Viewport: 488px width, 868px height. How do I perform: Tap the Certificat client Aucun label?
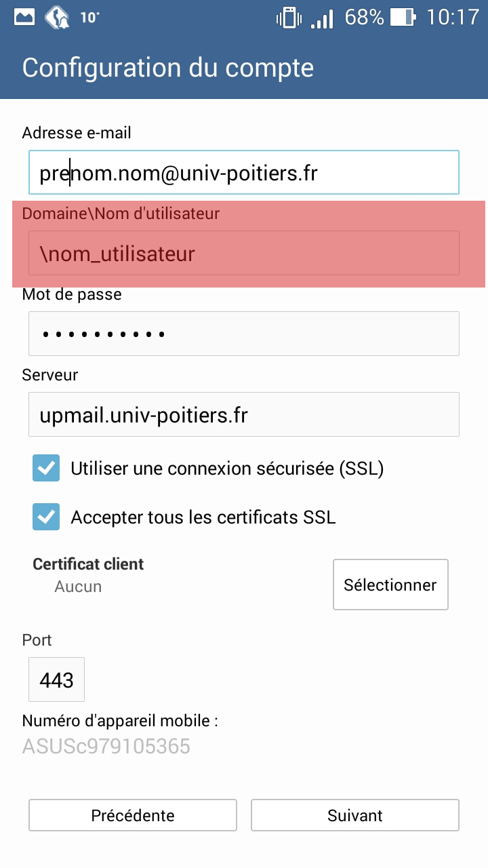coord(88,575)
